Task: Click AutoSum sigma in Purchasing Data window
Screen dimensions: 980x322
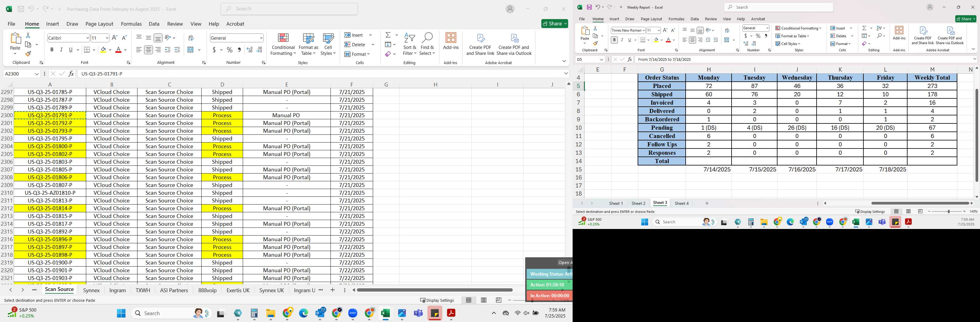Action: (388, 35)
